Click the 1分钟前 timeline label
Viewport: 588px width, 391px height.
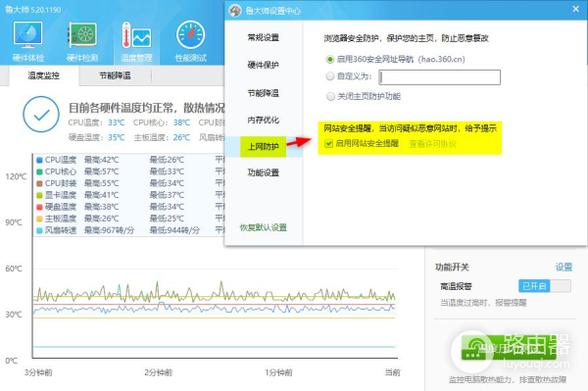click(x=278, y=372)
